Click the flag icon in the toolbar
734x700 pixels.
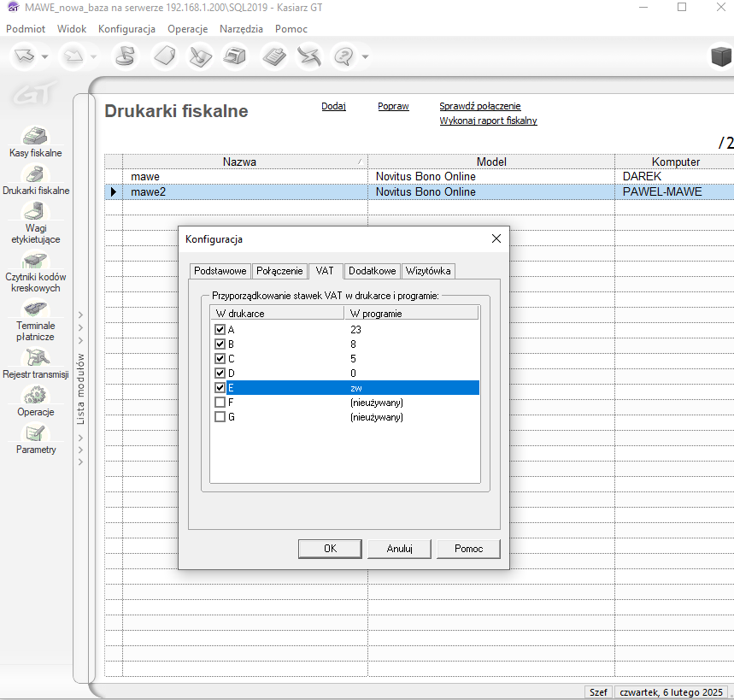(x=126, y=57)
